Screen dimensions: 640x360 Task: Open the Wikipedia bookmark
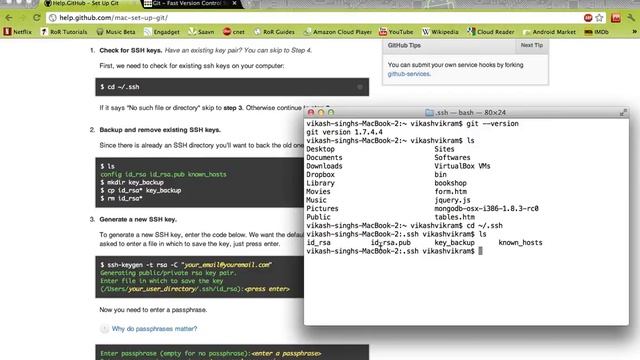440,32
